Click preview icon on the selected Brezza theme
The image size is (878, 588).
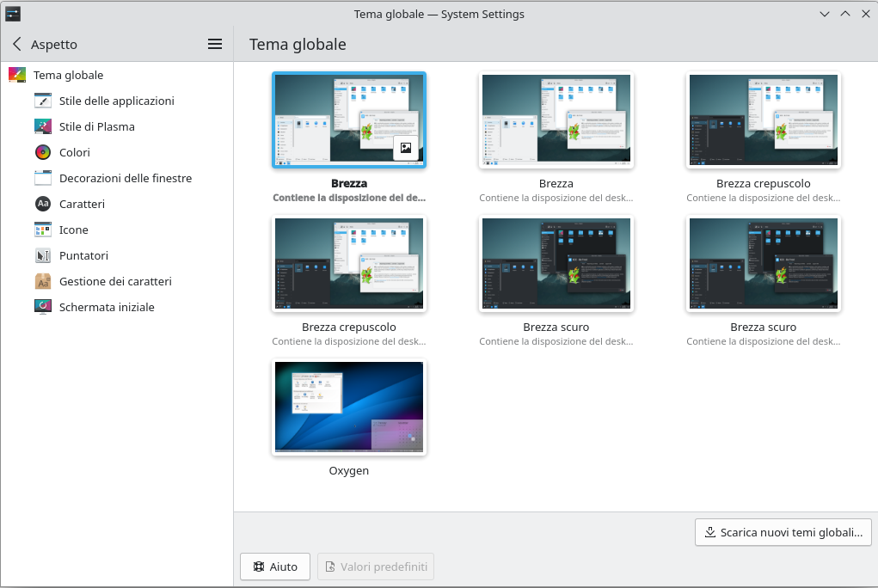click(x=406, y=148)
